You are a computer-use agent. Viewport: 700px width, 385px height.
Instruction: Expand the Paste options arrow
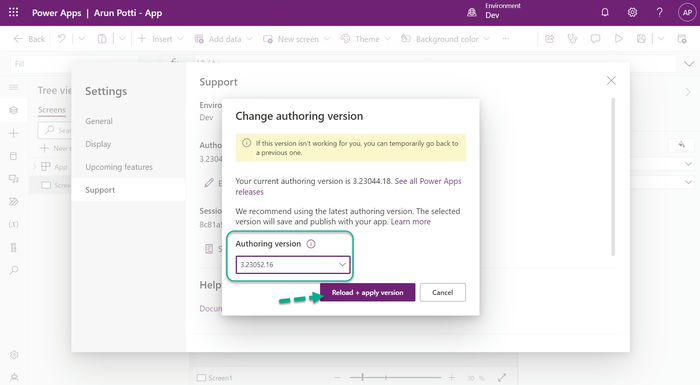[122, 39]
